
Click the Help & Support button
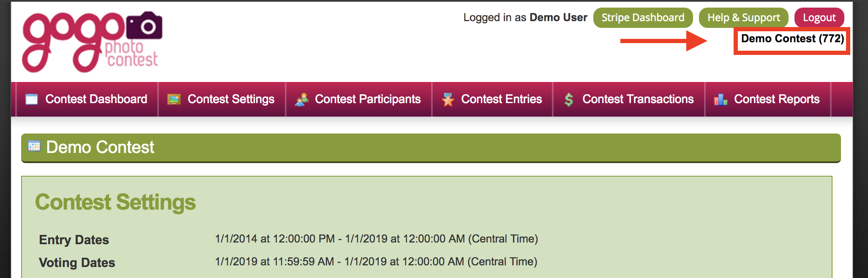click(x=744, y=18)
